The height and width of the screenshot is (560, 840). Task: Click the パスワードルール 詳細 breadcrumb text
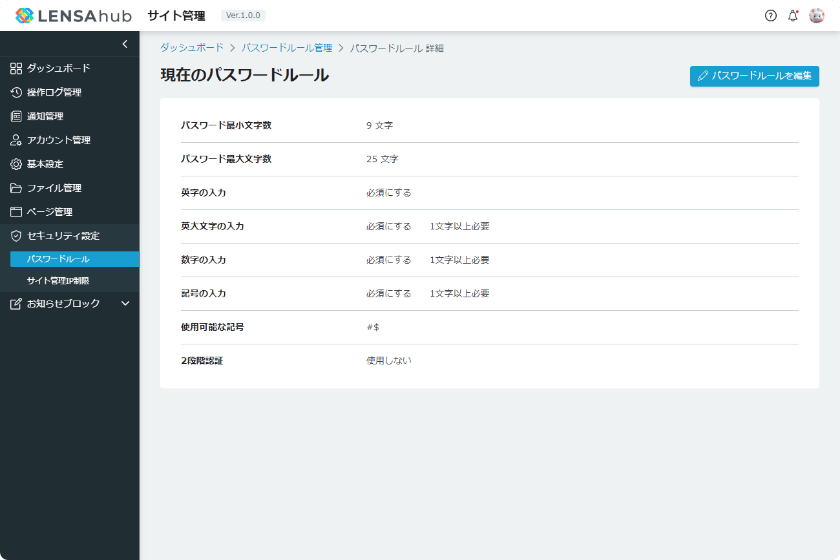coord(397,48)
